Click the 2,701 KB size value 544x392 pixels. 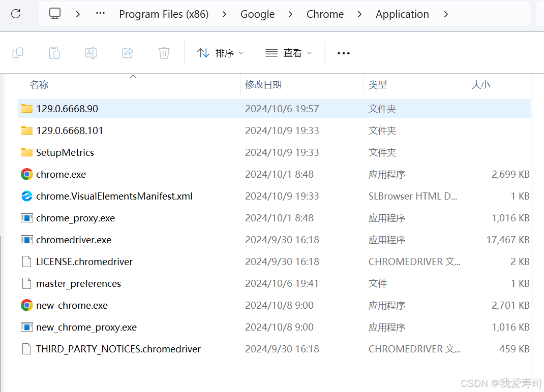[x=510, y=305]
